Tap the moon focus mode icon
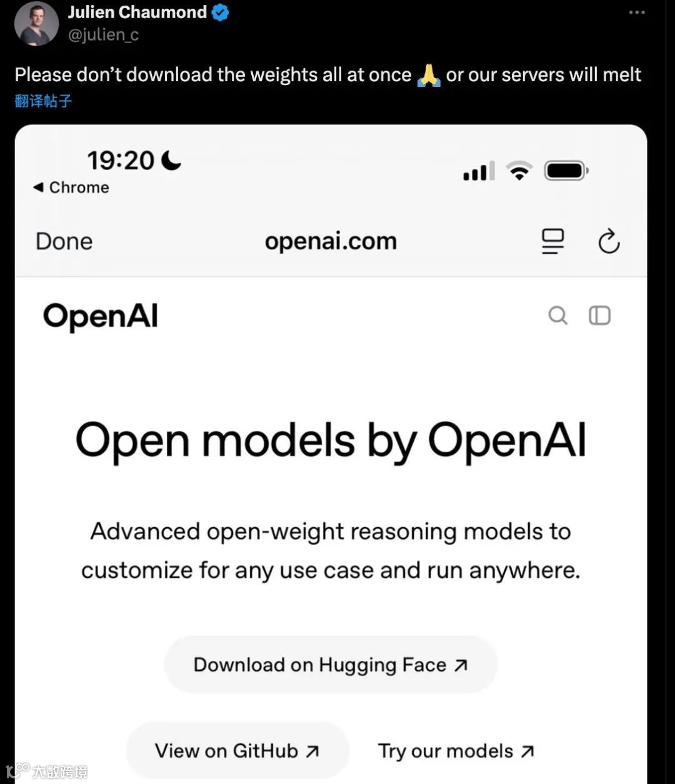Image resolution: width=675 pixels, height=784 pixels. click(171, 161)
